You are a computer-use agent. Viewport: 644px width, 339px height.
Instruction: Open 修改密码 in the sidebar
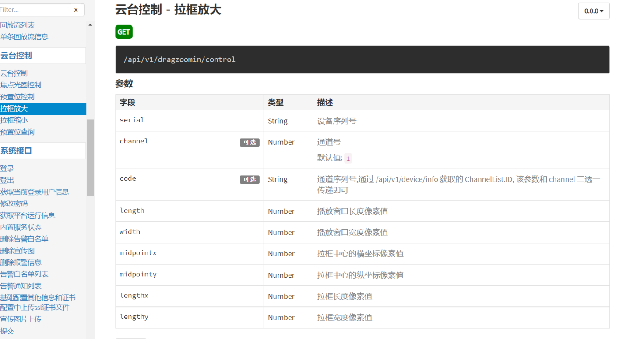[x=14, y=204]
